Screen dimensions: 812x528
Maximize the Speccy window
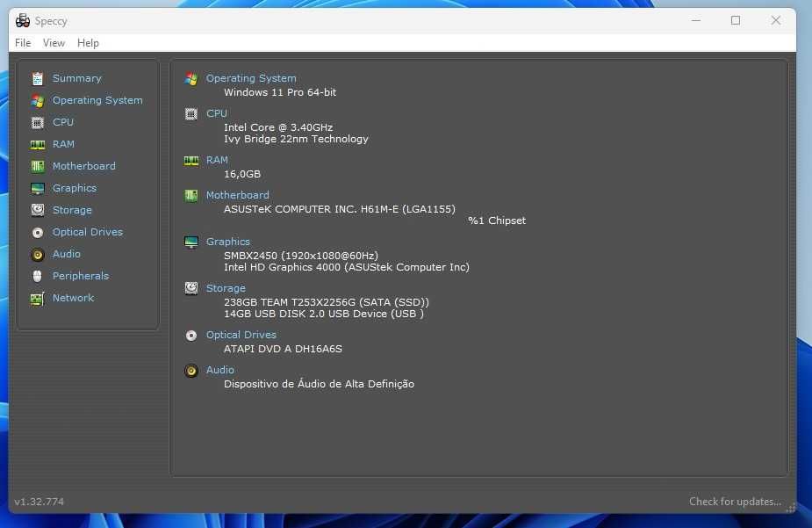[736, 21]
